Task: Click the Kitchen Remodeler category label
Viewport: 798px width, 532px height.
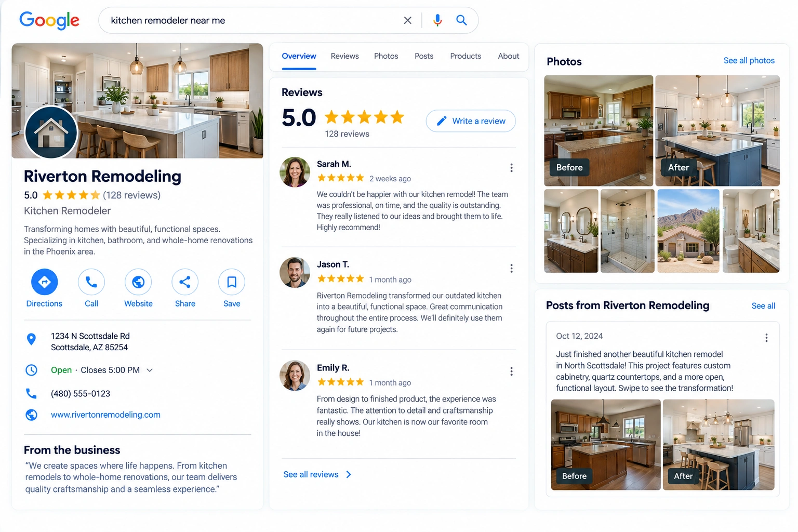Action: (x=67, y=211)
